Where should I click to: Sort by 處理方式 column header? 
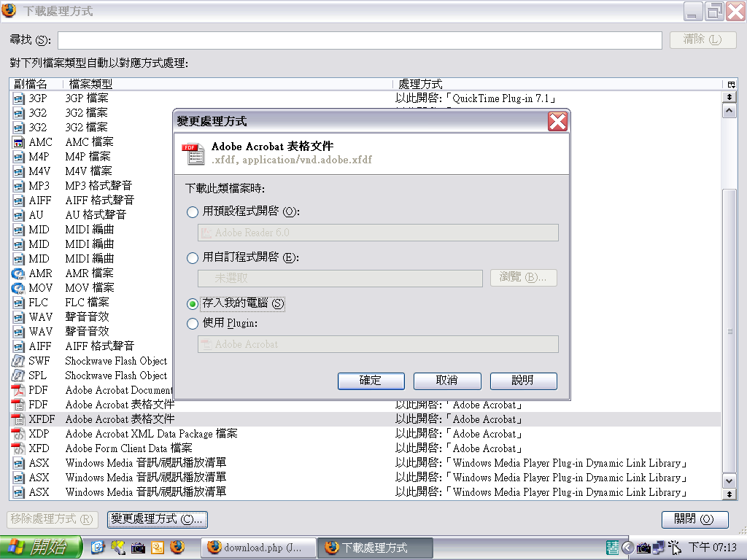pos(557,85)
